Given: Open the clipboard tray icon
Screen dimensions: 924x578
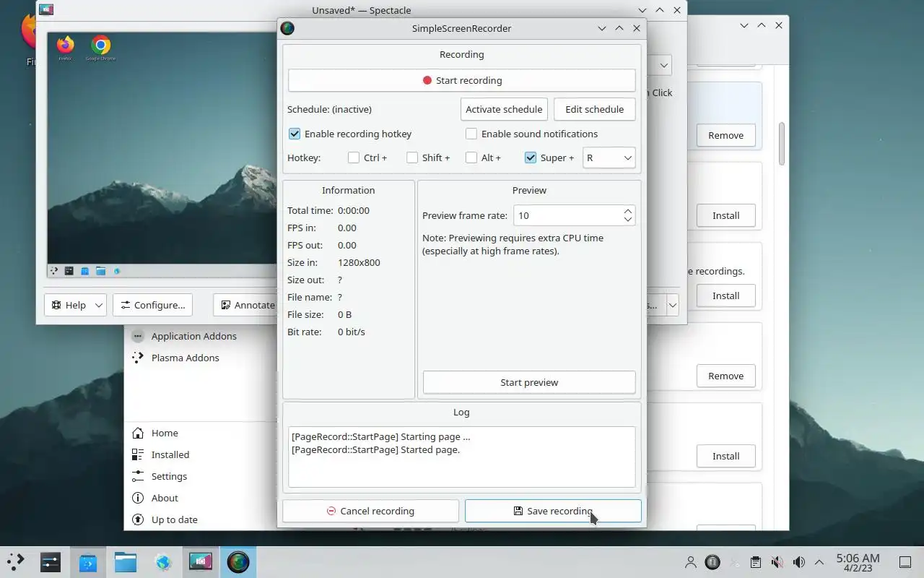Looking at the screenshot, I should 755,562.
